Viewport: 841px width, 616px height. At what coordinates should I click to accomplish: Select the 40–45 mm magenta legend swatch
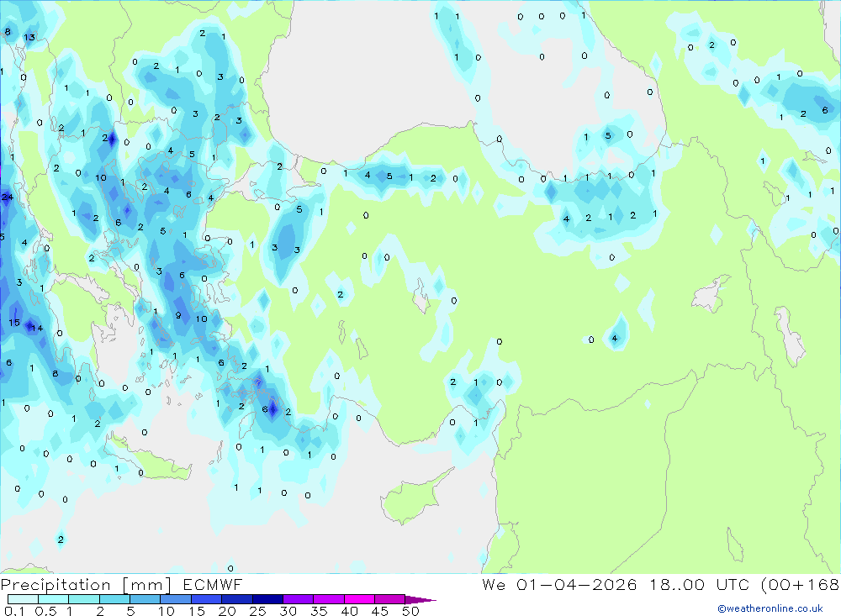359,599
